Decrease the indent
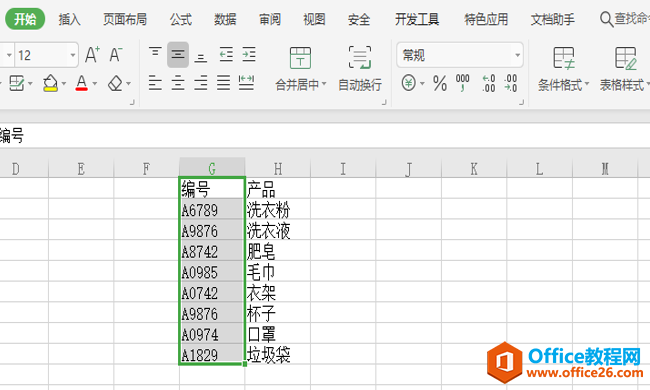Viewport: 650px width, 390px height. point(226,54)
